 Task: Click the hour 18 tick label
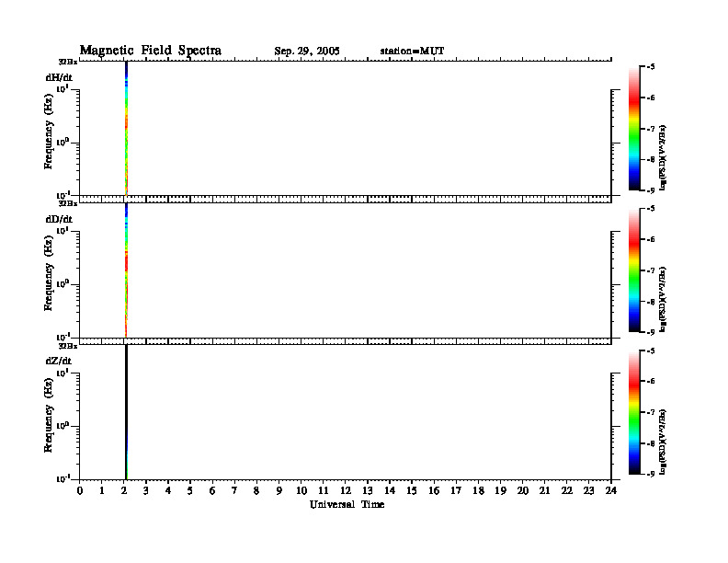pyautogui.click(x=478, y=490)
